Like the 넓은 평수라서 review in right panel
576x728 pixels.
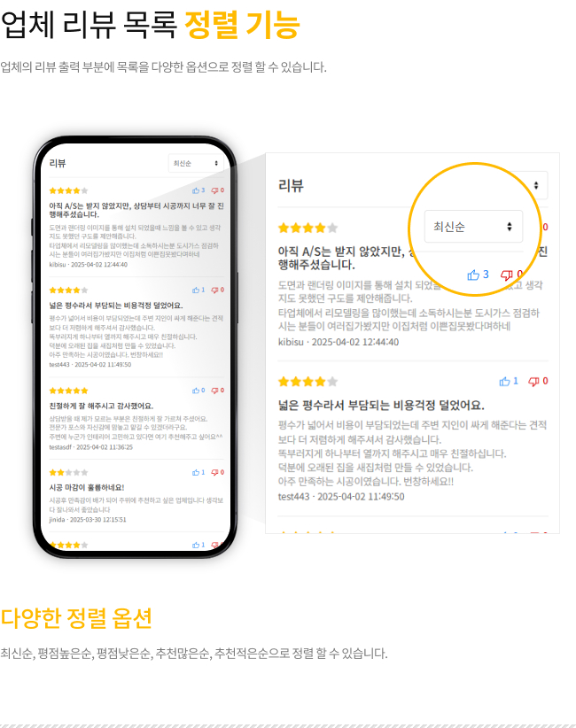(x=504, y=382)
